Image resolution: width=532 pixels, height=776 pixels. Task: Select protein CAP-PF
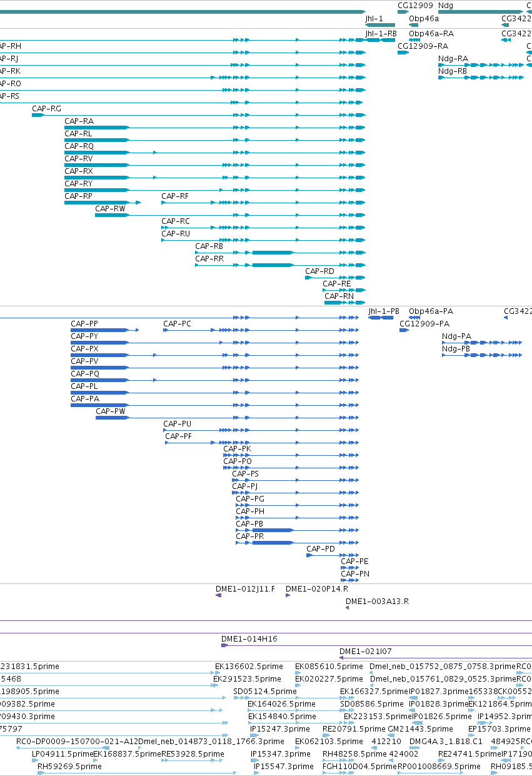178,436
